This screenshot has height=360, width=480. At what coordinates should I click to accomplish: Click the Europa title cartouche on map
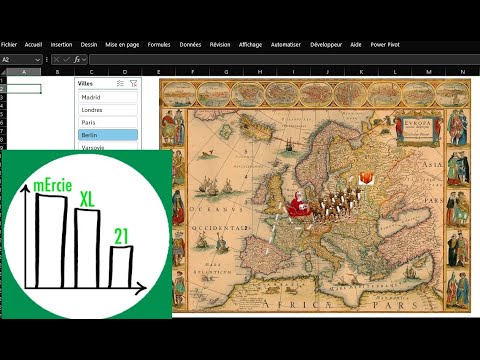pos(418,130)
